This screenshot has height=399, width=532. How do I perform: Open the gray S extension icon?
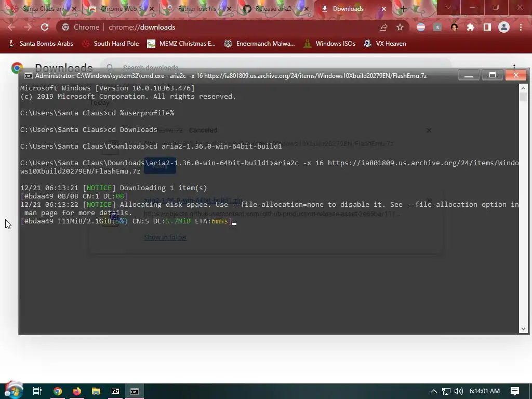pos(437,27)
